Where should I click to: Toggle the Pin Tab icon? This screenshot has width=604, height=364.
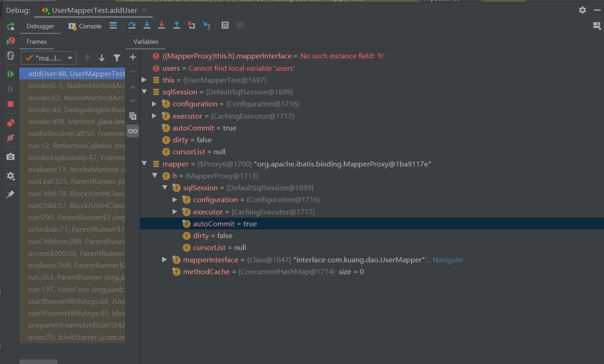click(10, 194)
